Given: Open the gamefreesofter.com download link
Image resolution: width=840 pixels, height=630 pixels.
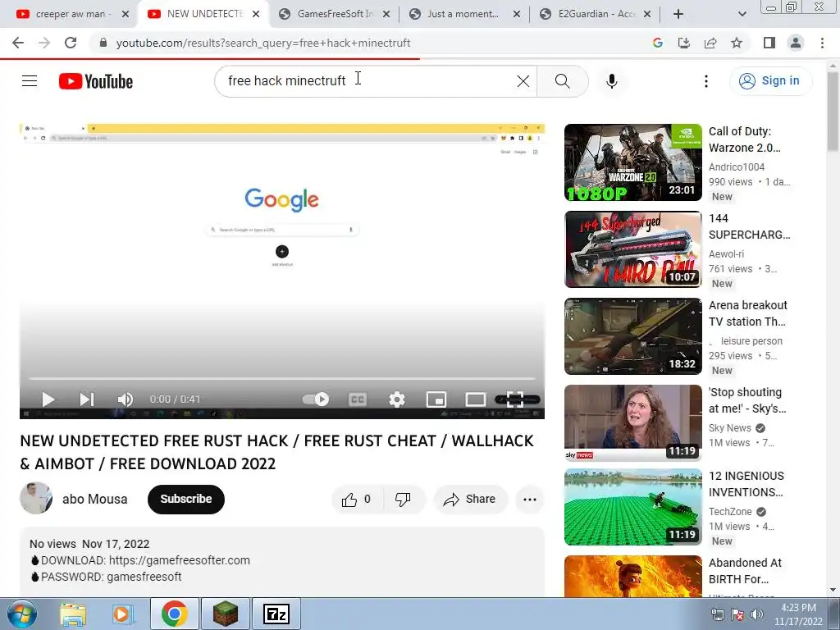Looking at the screenshot, I should 180,560.
